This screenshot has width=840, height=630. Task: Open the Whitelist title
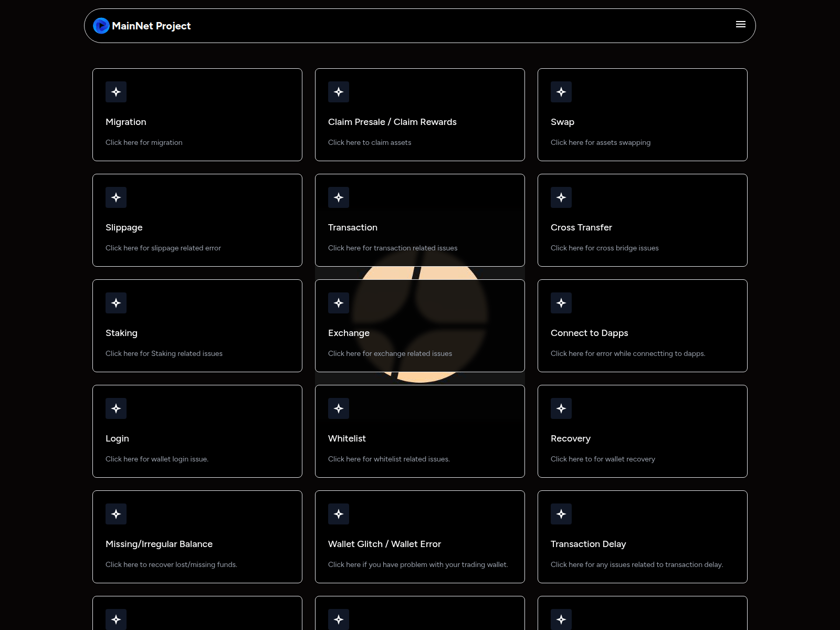[347, 438]
